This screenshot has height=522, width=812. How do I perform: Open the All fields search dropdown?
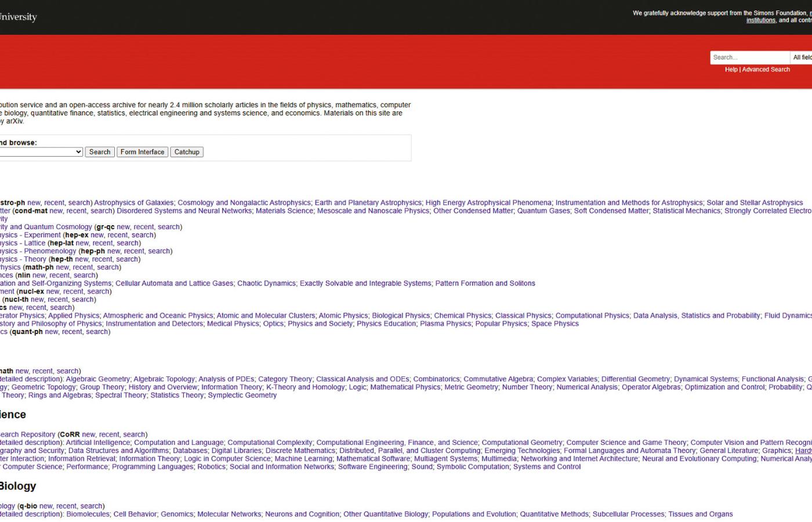802,57
